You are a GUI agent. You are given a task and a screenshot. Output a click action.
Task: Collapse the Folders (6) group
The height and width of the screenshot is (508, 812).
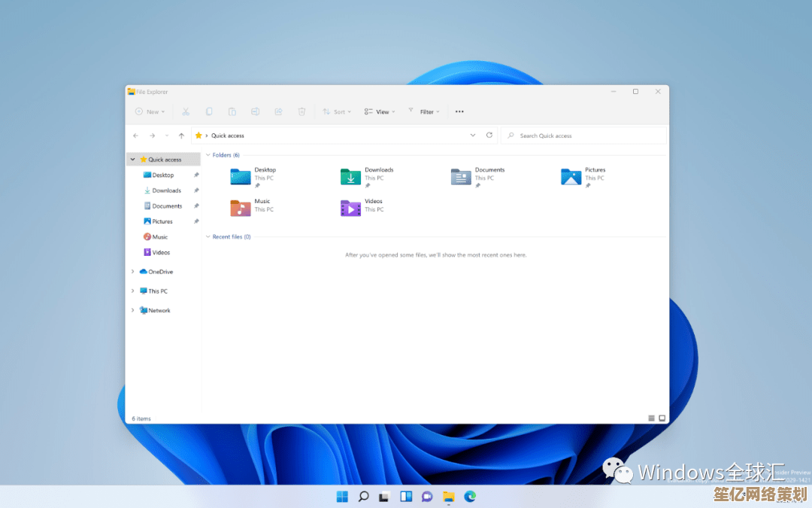point(208,155)
